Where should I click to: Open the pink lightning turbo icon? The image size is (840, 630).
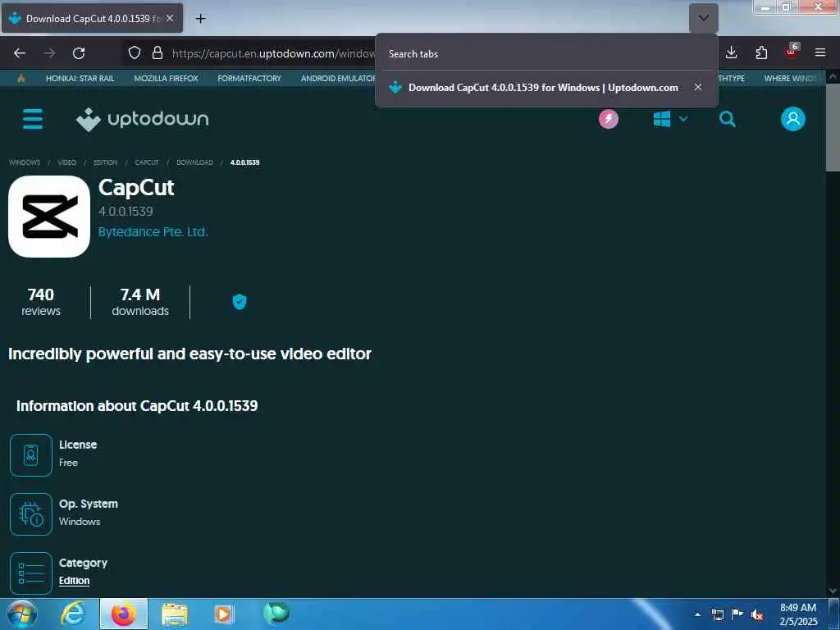609,119
